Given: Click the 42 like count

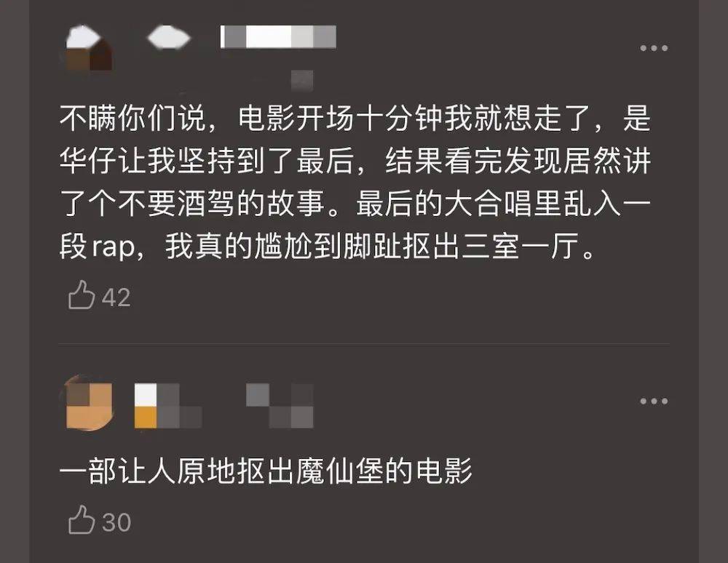Looking at the screenshot, I should (116, 298).
